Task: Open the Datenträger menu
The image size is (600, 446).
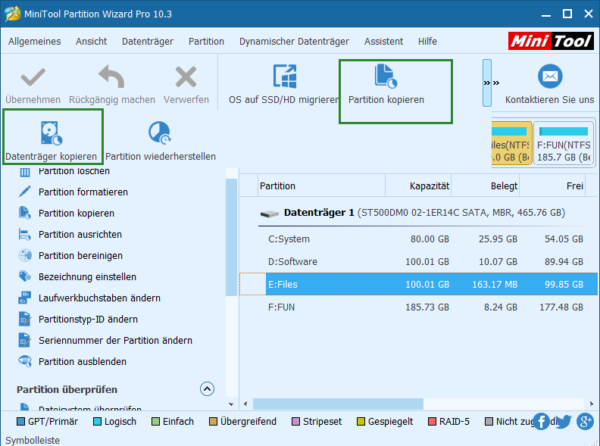Action: coord(147,41)
